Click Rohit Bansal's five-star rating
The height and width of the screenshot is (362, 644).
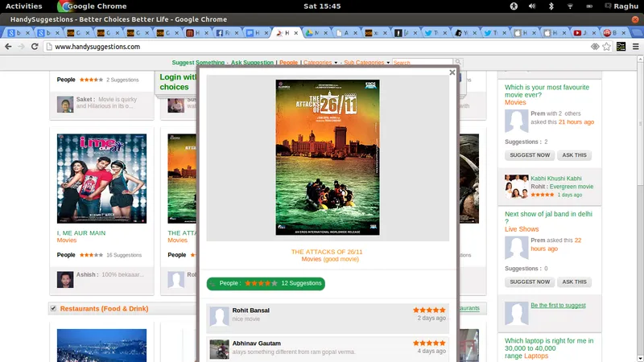[429, 310]
